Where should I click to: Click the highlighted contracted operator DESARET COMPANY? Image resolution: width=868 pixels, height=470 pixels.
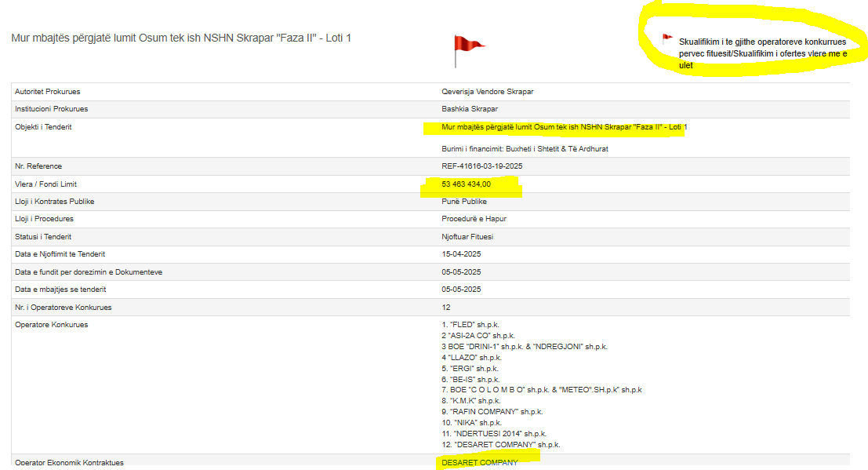(x=480, y=462)
